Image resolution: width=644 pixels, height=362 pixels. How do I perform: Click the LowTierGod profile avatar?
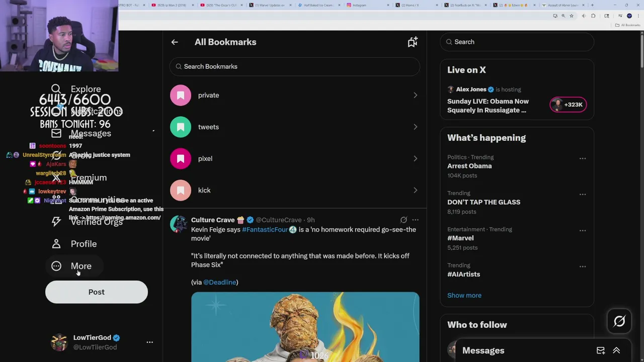point(59,342)
